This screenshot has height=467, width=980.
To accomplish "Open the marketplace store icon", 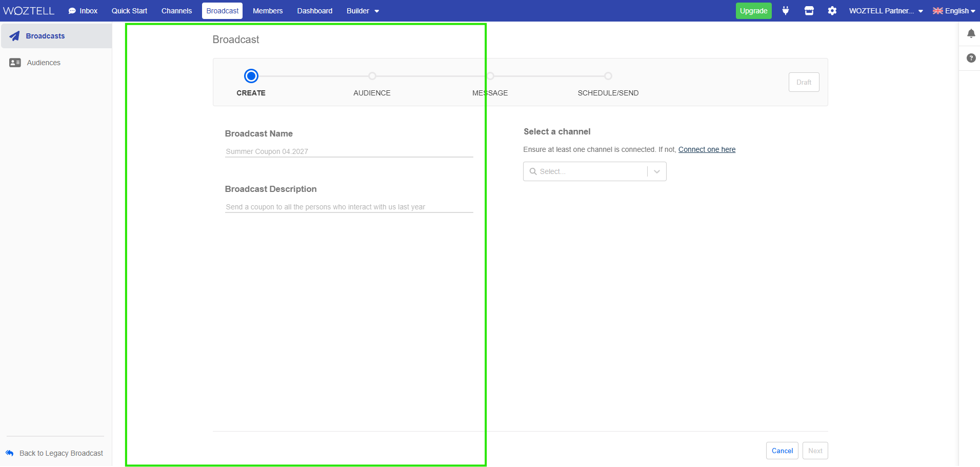I will (809, 11).
